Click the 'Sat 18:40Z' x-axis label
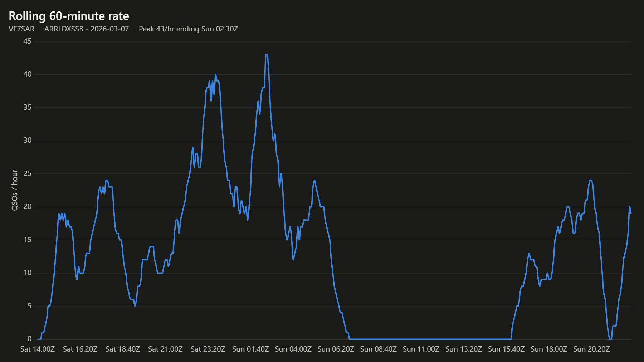 pyautogui.click(x=123, y=349)
